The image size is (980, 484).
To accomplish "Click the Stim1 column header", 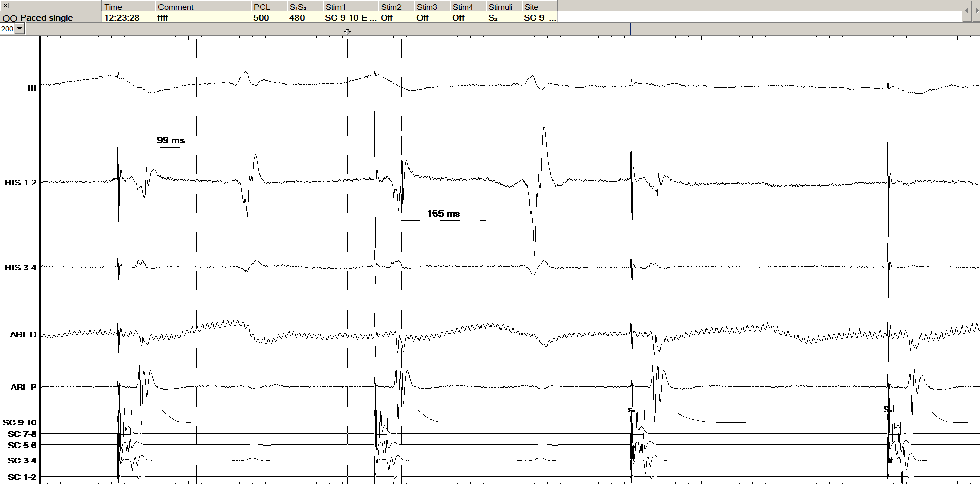I will [x=351, y=6].
